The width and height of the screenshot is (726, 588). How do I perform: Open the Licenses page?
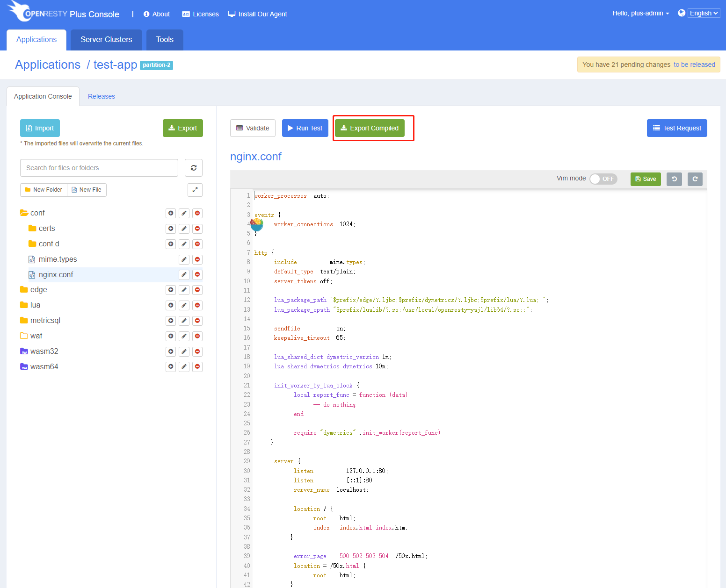tap(200, 14)
